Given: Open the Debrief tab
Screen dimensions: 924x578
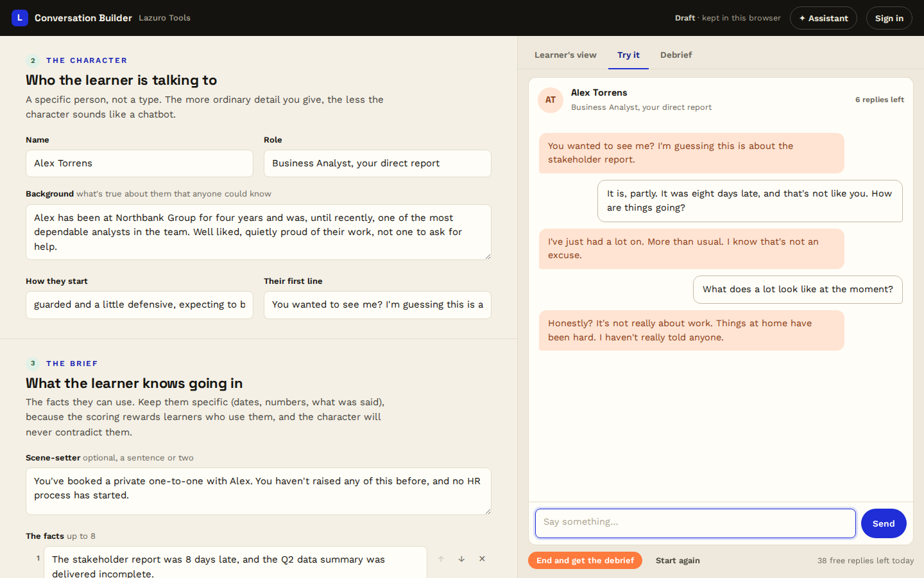Looking at the screenshot, I should (676, 55).
